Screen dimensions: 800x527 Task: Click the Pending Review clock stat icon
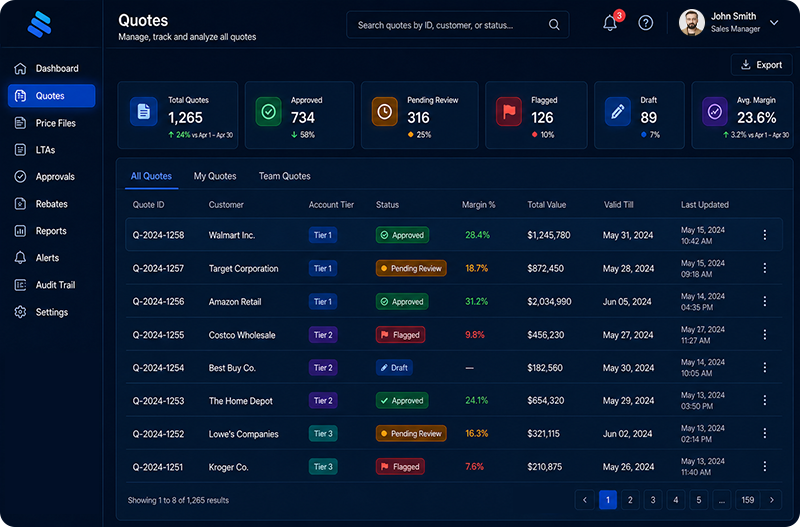[384, 111]
